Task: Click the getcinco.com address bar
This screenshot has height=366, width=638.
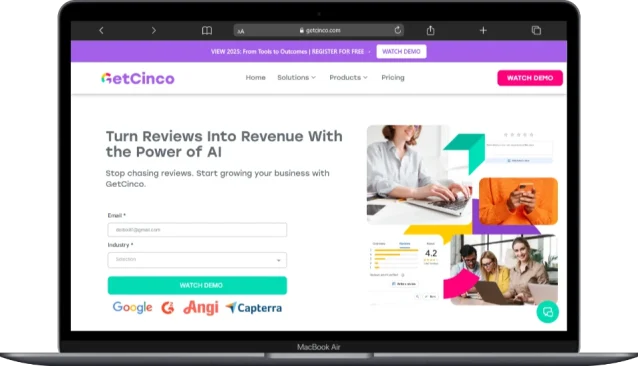Action: click(319, 30)
